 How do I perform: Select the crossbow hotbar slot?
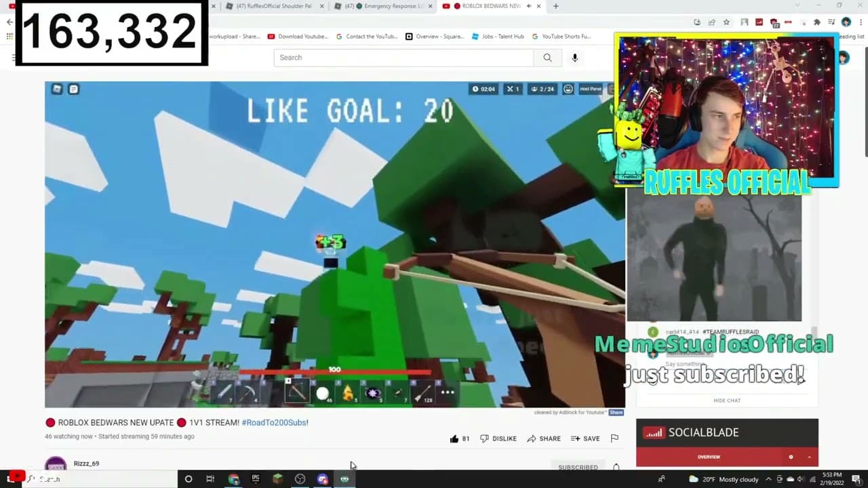[296, 391]
